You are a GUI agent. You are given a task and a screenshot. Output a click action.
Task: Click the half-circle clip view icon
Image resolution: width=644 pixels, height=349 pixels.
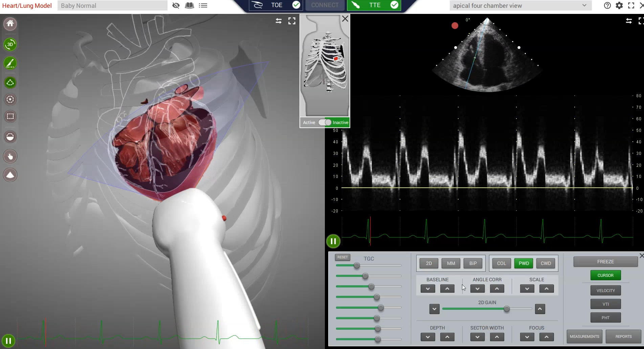pos(10,137)
